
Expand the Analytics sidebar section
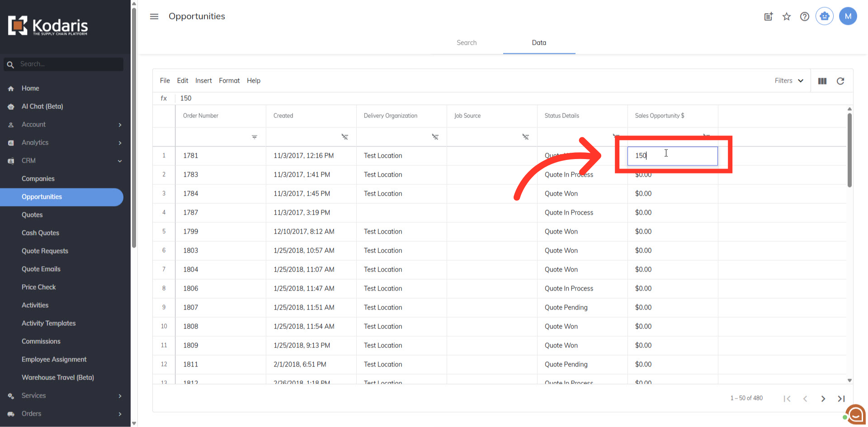(120, 143)
